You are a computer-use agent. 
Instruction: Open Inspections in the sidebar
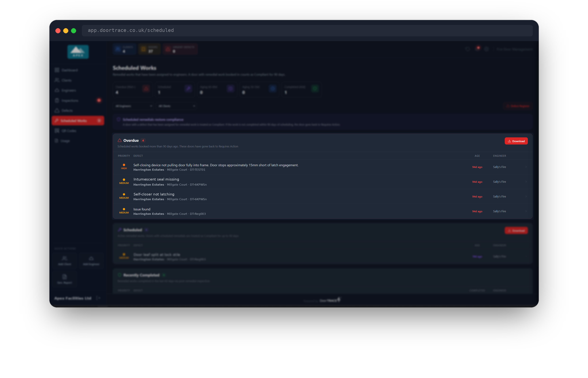[78, 100]
